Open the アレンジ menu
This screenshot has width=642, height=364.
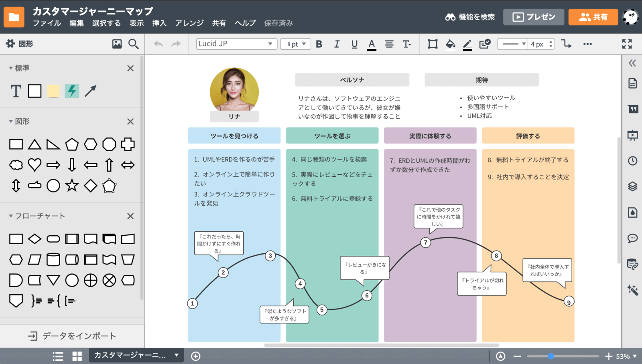click(189, 23)
